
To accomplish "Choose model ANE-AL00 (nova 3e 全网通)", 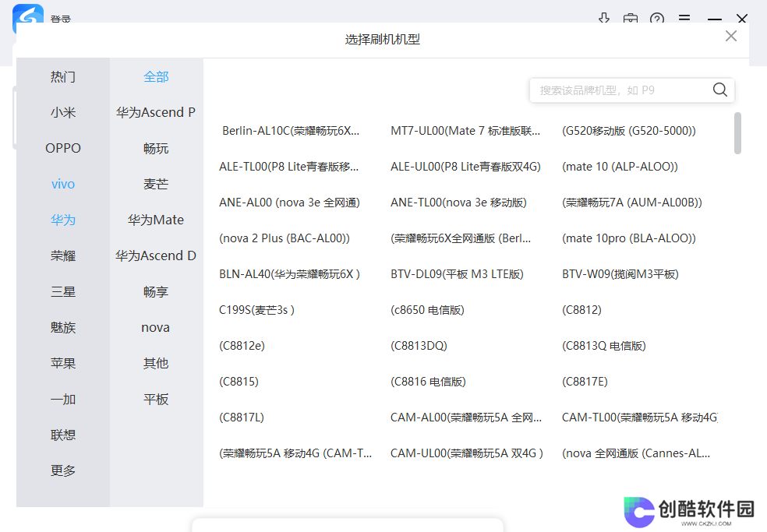I will (290, 203).
